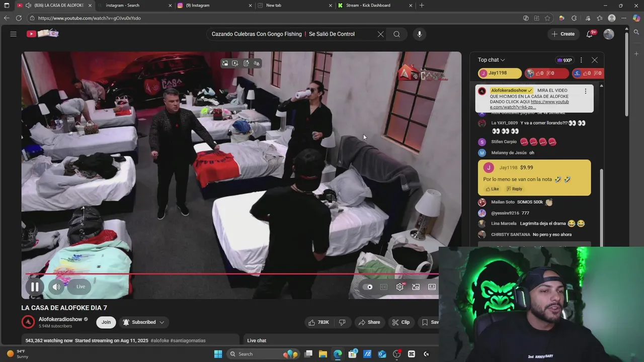Open the YouTube account avatar menu
This screenshot has height=362, width=644.
coord(609,34)
